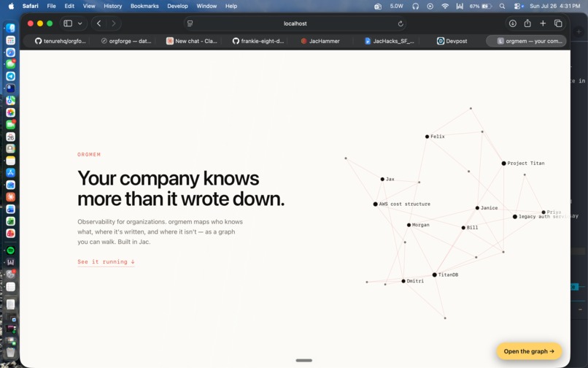Viewport: 588px width, 368px height.
Task: Open the Help menu
Action: [231, 6]
